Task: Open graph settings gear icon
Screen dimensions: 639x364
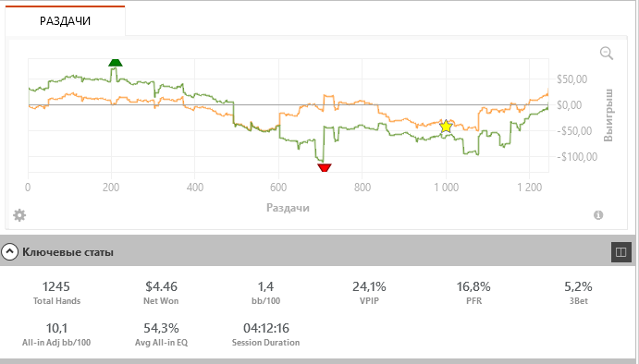Action: (19, 215)
